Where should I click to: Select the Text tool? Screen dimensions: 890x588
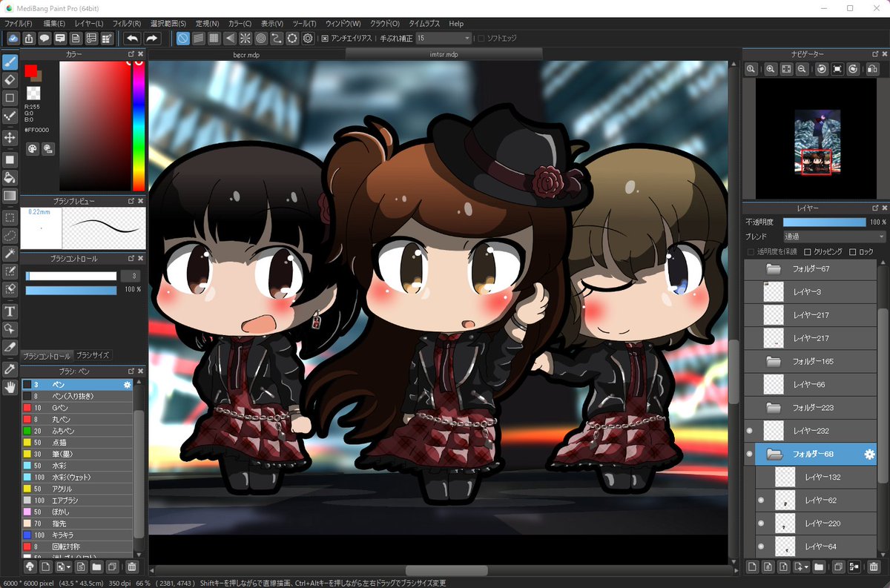click(x=10, y=311)
